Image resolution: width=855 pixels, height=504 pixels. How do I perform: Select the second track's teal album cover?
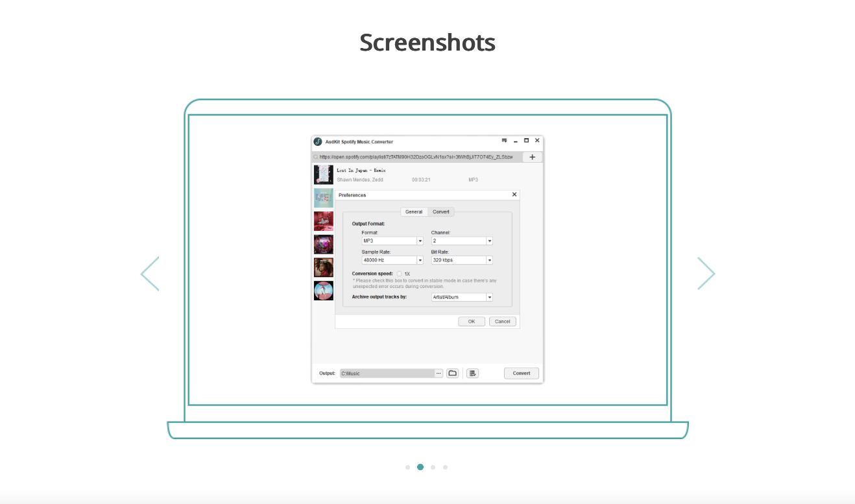tap(324, 198)
